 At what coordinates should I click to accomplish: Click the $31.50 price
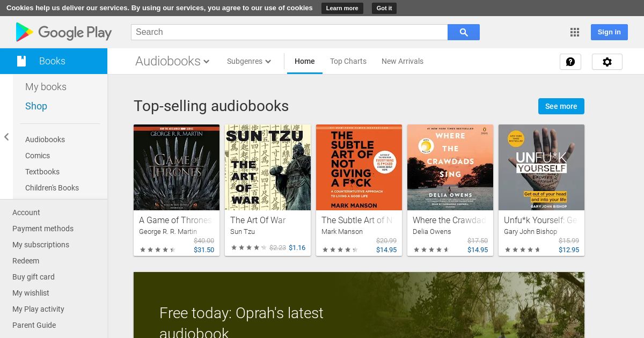coord(204,250)
